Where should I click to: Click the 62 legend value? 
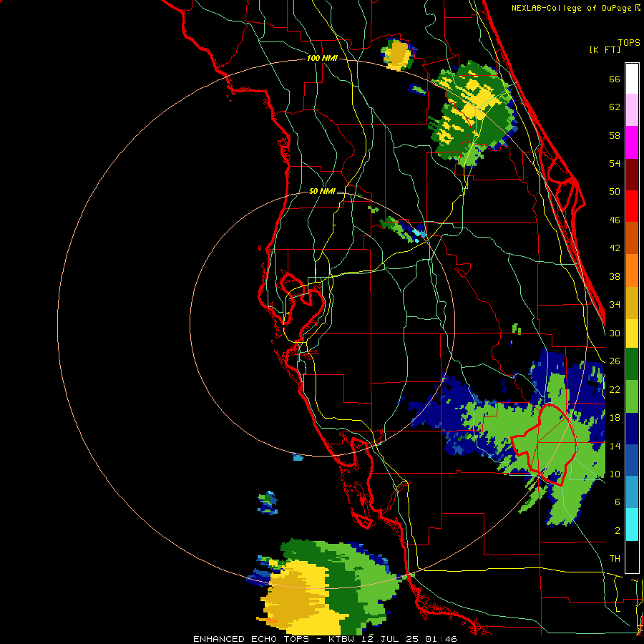pos(615,107)
